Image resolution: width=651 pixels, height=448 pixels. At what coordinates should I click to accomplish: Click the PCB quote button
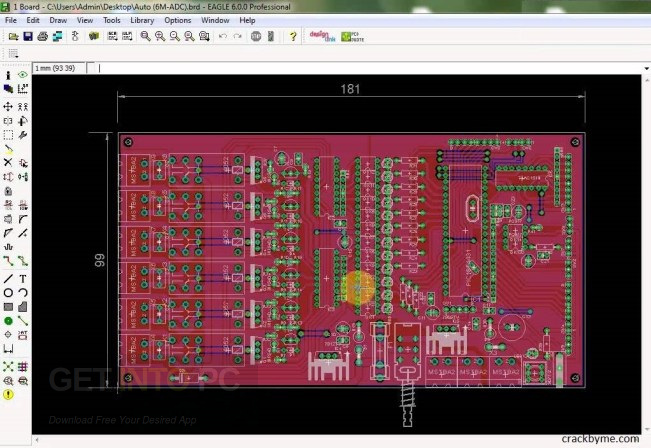pos(352,37)
